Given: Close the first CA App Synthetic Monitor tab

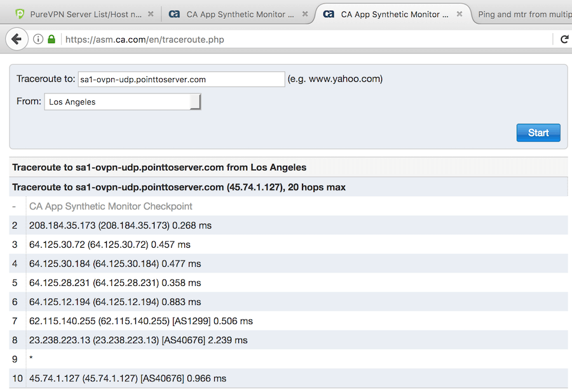Looking at the screenshot, I should point(305,14).
